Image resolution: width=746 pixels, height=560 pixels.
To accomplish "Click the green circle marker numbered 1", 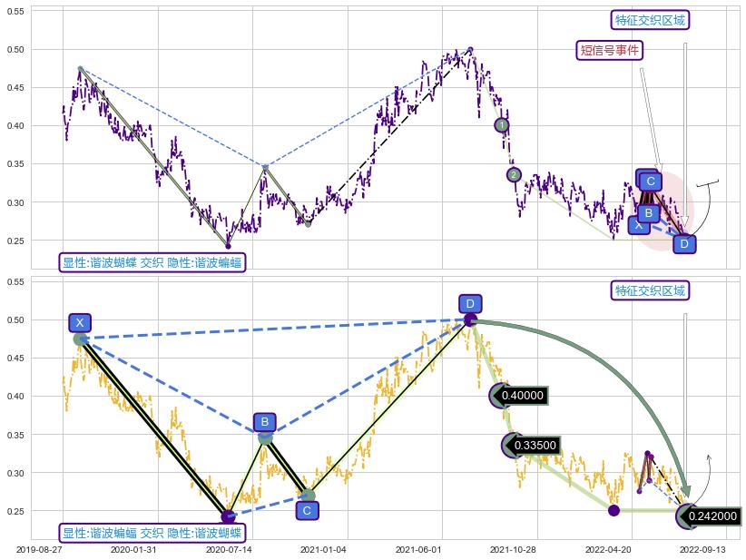I will click(x=502, y=125).
